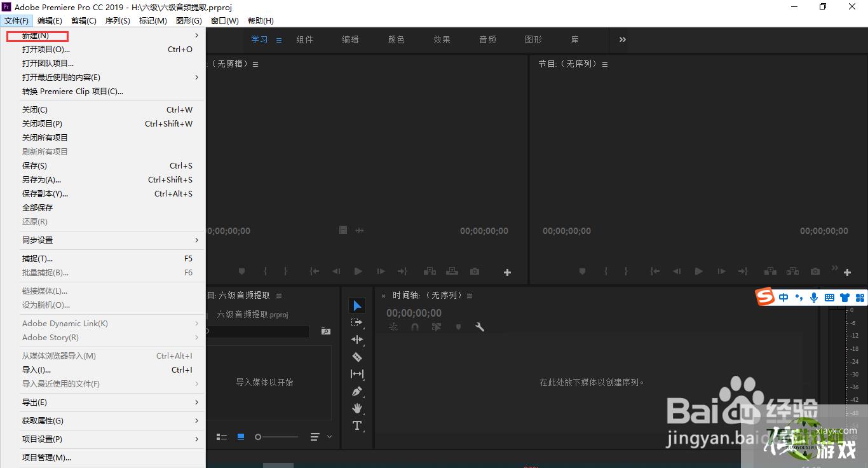Step back one frame in source monitor

(336, 272)
